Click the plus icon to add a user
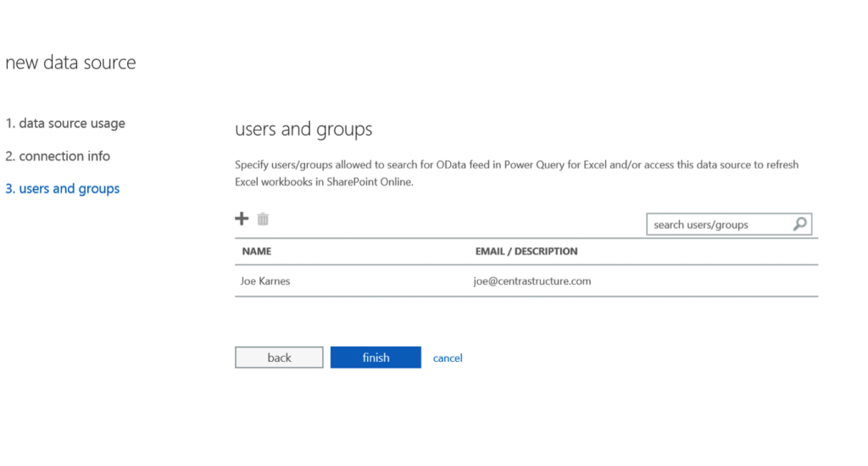This screenshot has height=466, width=868. 242,219
